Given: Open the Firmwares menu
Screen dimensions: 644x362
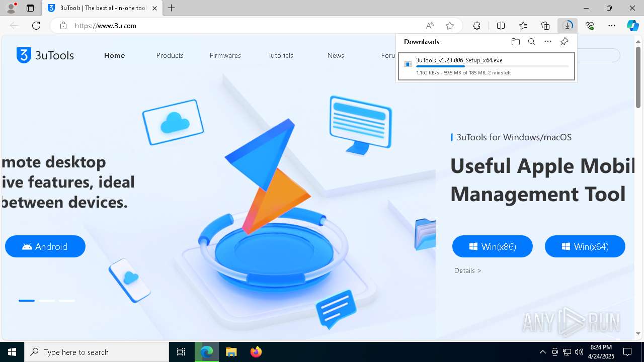Looking at the screenshot, I should point(225,55).
